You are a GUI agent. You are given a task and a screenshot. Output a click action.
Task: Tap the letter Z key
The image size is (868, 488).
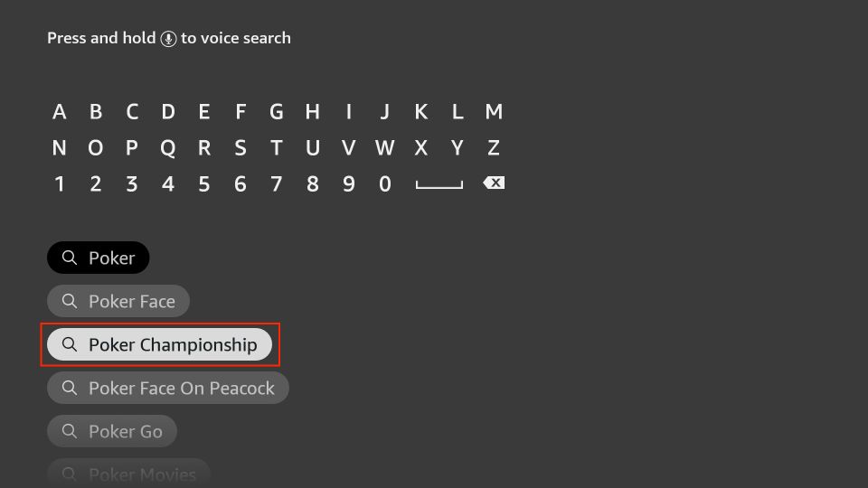pos(494,147)
